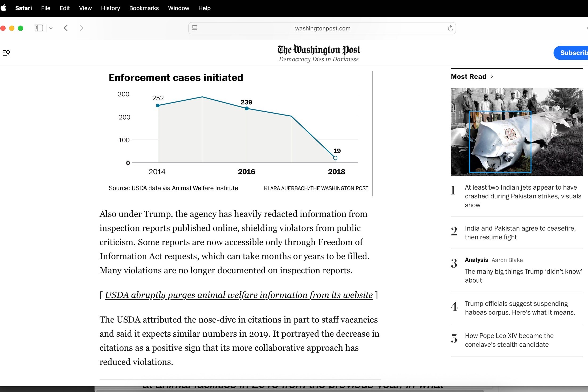The height and width of the screenshot is (392, 588).
Task: Open the Apple menu
Action: coord(3,8)
